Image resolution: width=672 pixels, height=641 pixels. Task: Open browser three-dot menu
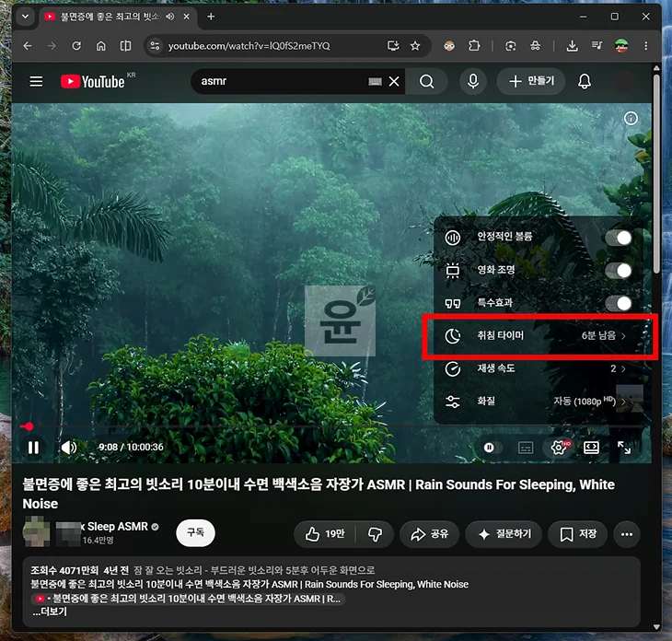tap(645, 46)
